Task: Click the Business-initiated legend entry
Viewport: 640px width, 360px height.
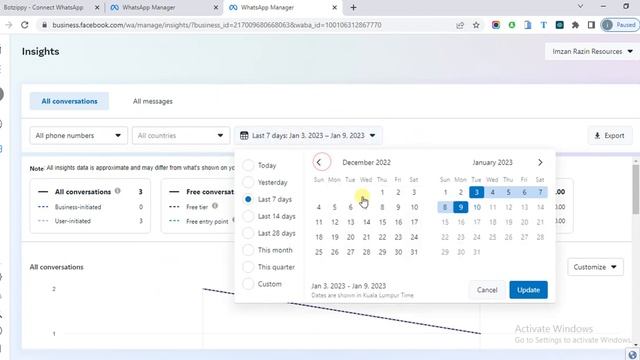Action: [x=78, y=207]
